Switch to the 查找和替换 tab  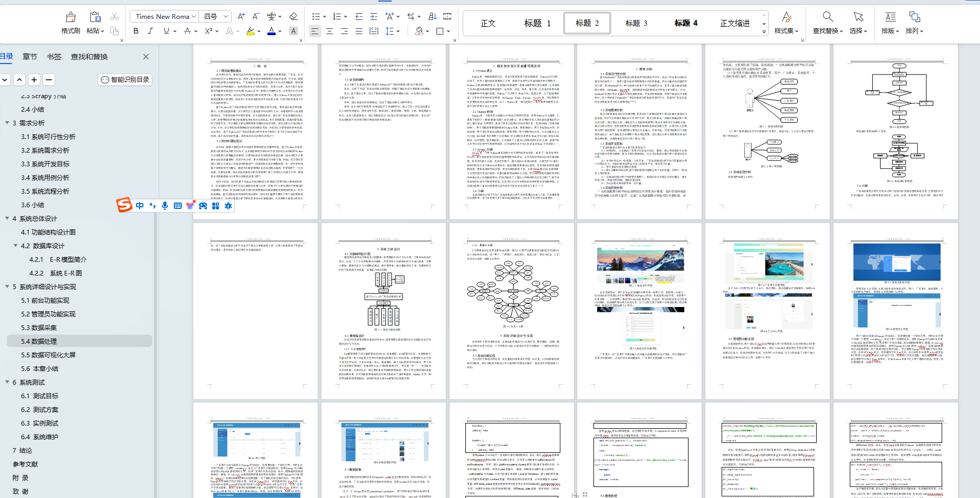[x=89, y=57]
